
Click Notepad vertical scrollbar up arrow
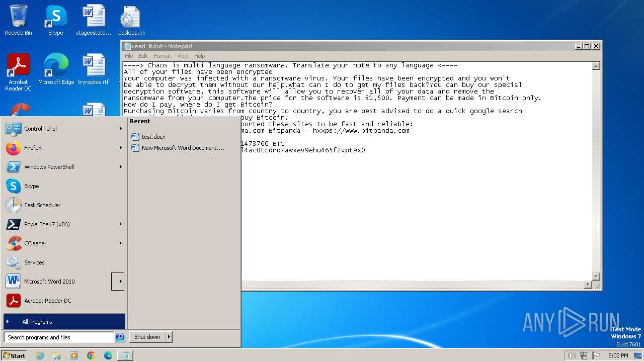(x=596, y=66)
